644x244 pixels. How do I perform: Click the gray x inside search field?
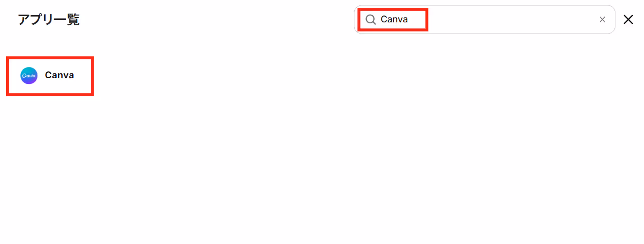coord(602,19)
